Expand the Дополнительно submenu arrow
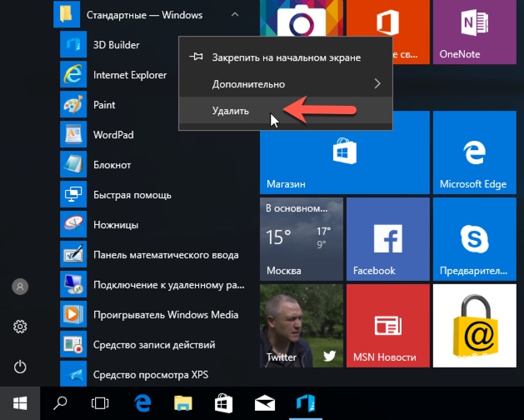524x420 pixels. tap(377, 83)
